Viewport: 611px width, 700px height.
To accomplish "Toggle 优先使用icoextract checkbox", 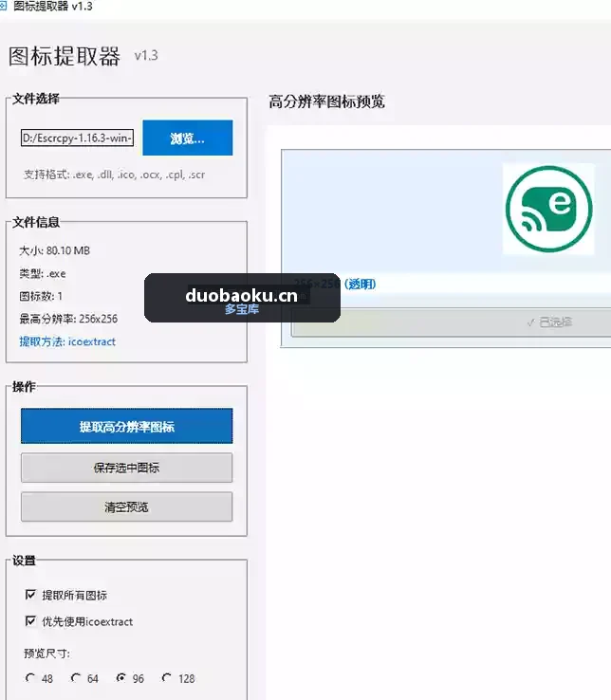I will click(x=30, y=621).
